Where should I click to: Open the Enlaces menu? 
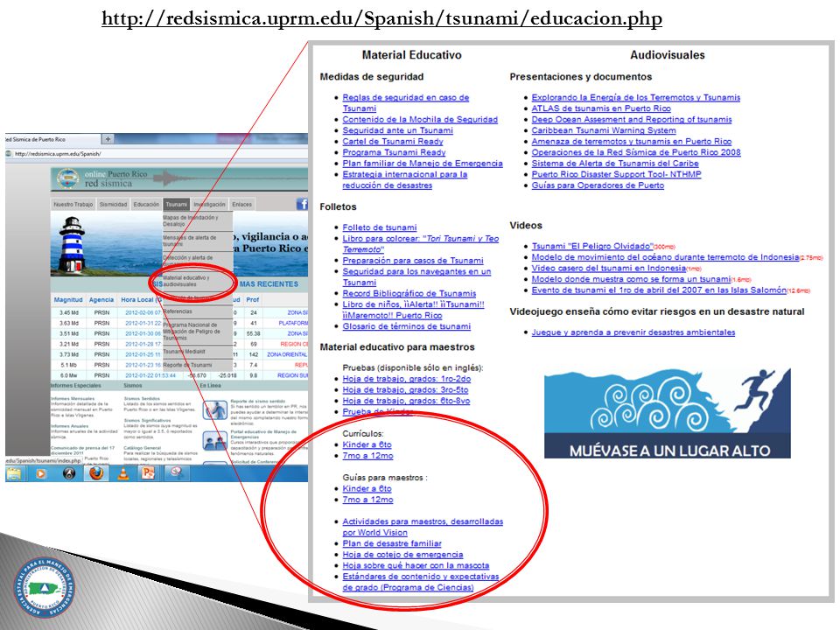tap(241, 204)
